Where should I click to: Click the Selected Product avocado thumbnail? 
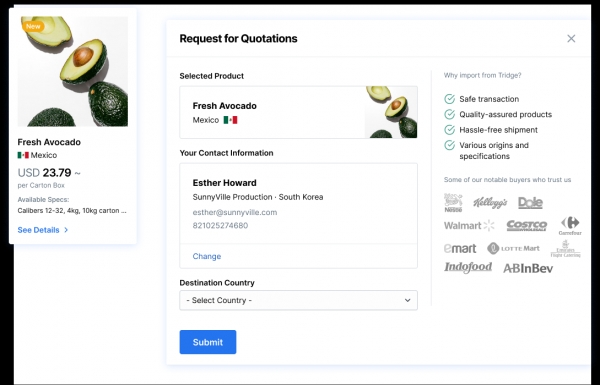(391, 112)
